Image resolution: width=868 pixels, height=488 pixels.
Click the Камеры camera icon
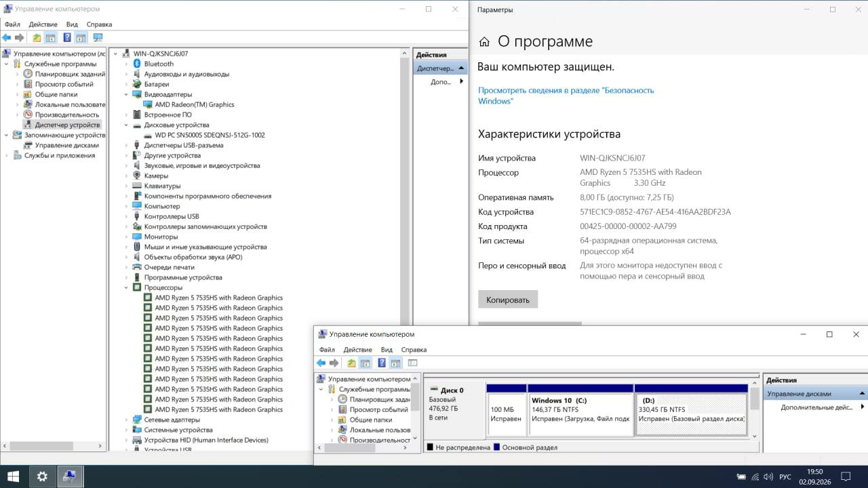137,176
